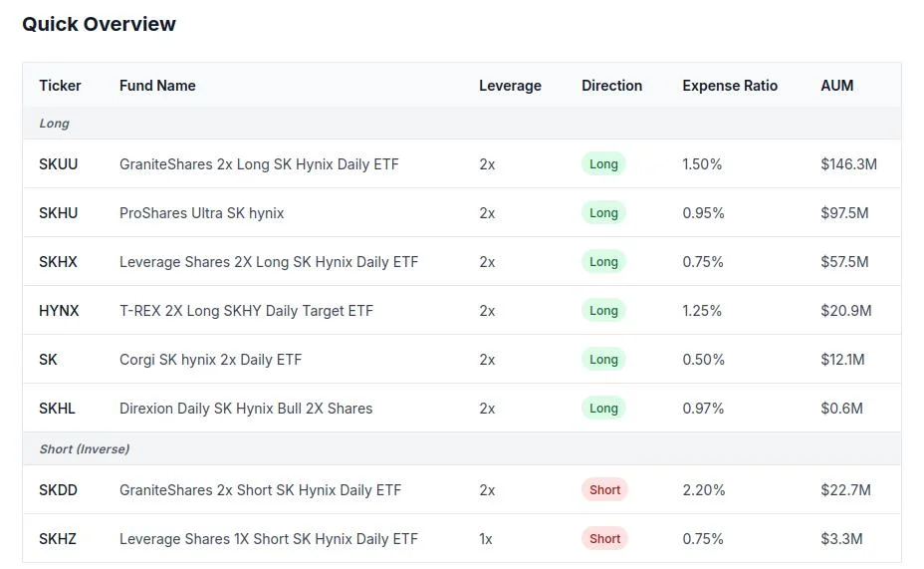Click the Expense Ratio column header
This screenshot has width=924, height=569.
[730, 86]
